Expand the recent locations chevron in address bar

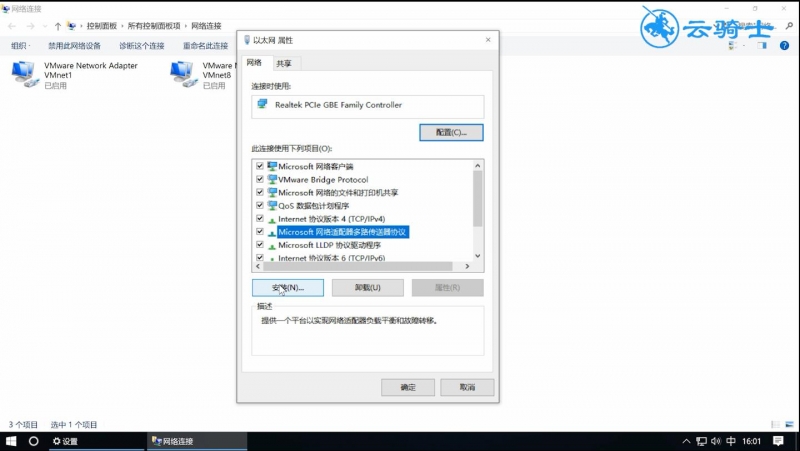[x=45, y=26]
